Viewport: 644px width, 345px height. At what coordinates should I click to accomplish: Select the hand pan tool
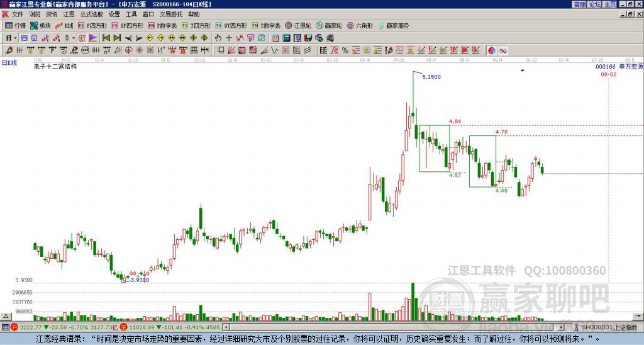pos(218,38)
